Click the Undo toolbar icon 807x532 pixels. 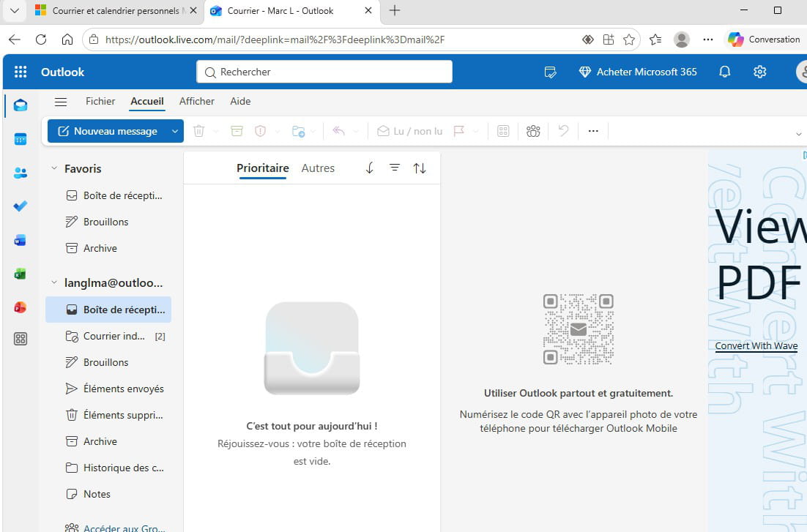564,131
